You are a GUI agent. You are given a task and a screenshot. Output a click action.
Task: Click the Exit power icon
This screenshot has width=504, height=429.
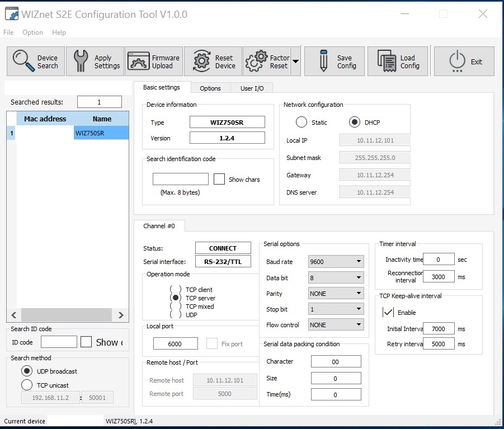click(x=457, y=61)
